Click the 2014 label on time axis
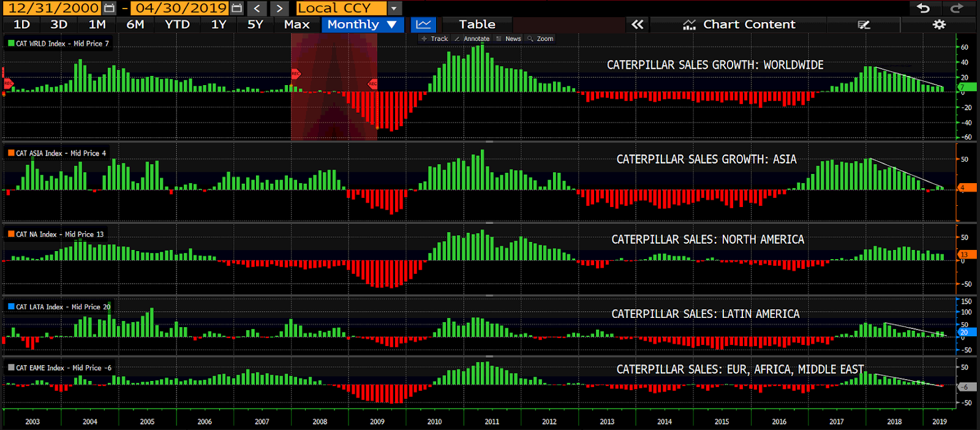This screenshot has height=430, width=980. 665,421
